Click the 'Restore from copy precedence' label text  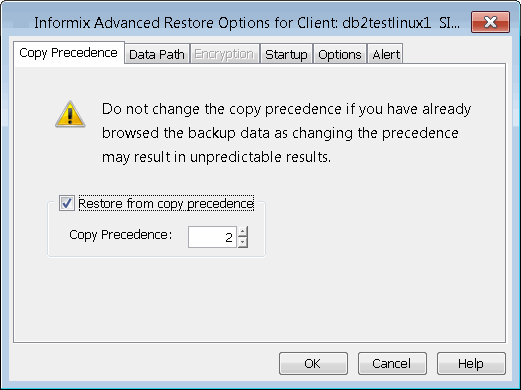166,203
